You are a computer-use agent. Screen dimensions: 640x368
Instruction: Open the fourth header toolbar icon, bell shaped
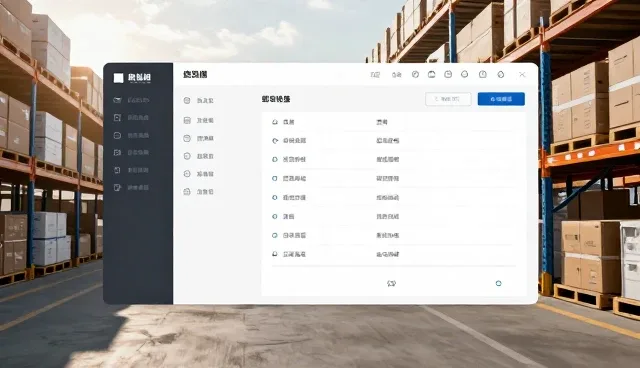point(464,74)
